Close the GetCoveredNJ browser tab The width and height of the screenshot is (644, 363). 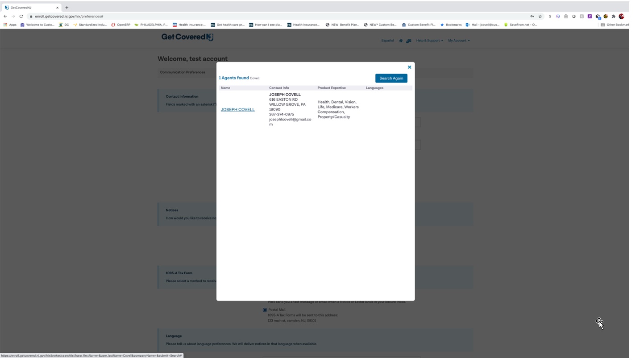[57, 8]
